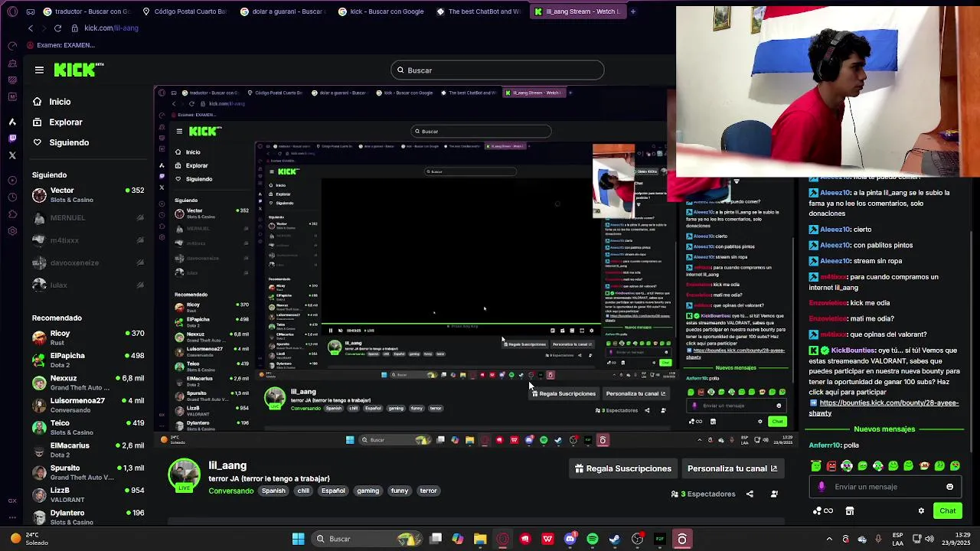Switch to the dolar a guarani tab
The height and width of the screenshot is (551, 980).
(x=282, y=11)
